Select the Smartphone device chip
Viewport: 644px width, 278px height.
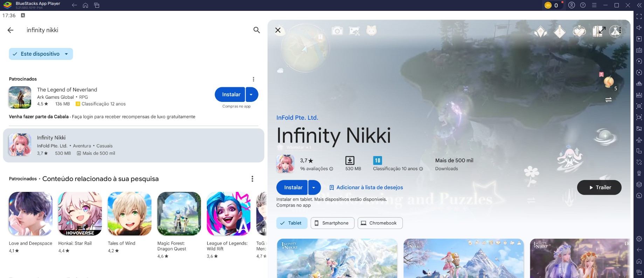coord(332,223)
